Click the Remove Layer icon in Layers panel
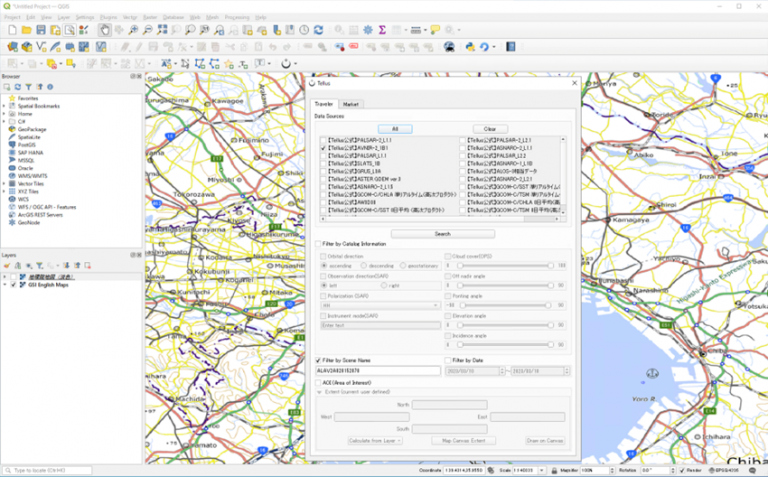Screen dimensions: 768x477 coord(88,265)
